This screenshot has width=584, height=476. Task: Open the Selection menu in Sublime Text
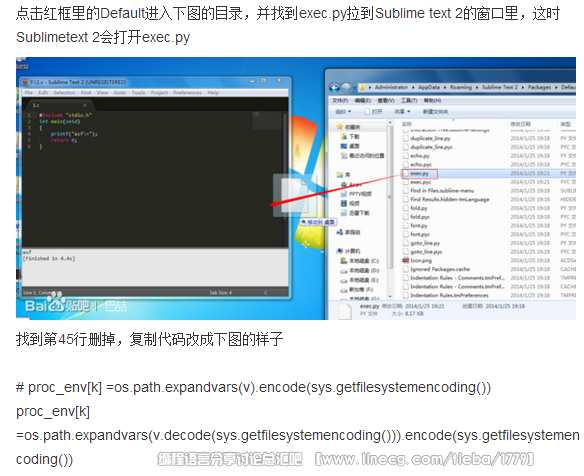click(64, 92)
